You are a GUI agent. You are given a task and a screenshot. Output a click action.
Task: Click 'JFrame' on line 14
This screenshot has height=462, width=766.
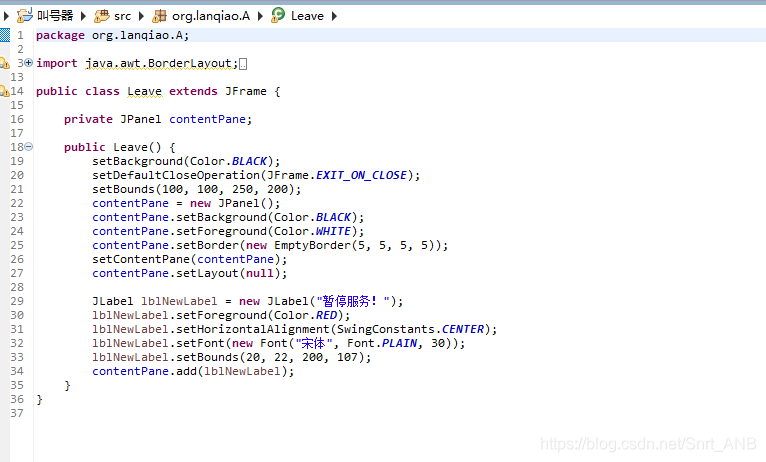click(x=246, y=91)
